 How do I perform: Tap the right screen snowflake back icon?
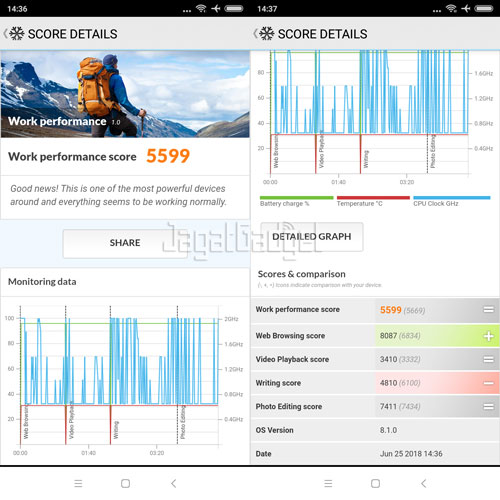pyautogui.click(x=263, y=34)
